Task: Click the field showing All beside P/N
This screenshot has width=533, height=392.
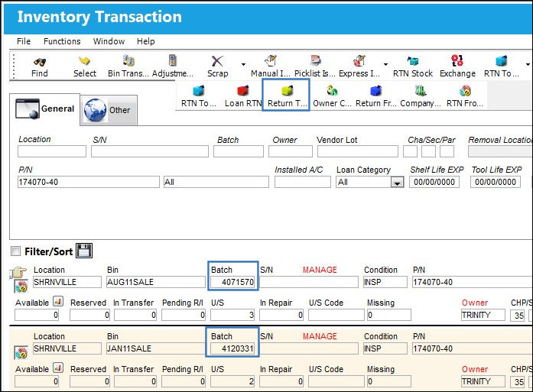Action: pyautogui.click(x=216, y=182)
